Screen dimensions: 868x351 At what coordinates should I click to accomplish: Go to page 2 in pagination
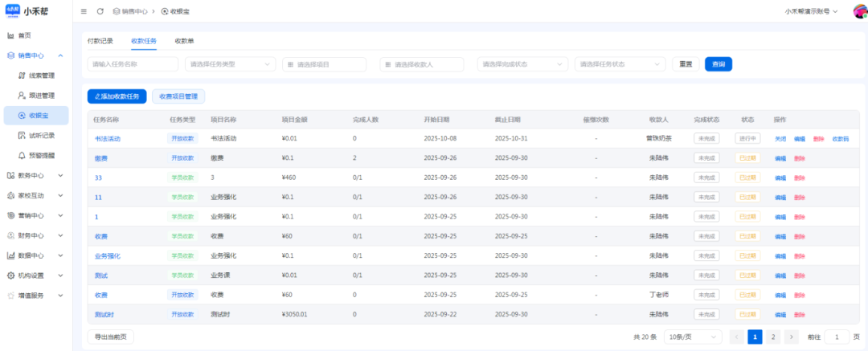(773, 337)
